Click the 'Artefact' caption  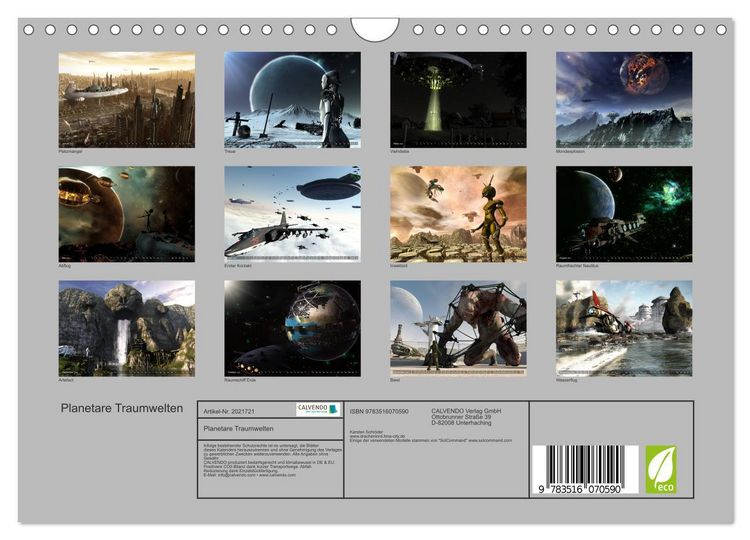(66, 380)
